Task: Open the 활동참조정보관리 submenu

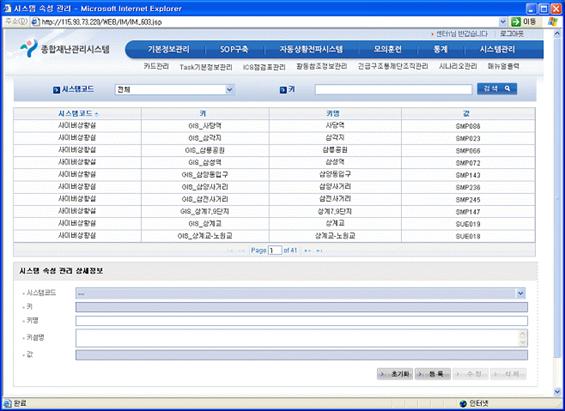Action: click(x=321, y=67)
